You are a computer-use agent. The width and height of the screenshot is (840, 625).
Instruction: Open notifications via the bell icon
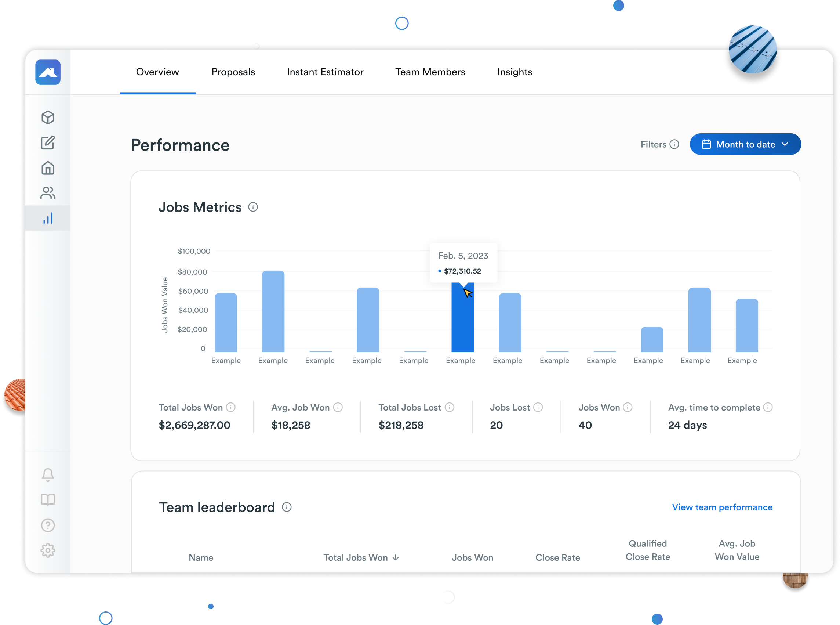tap(48, 474)
